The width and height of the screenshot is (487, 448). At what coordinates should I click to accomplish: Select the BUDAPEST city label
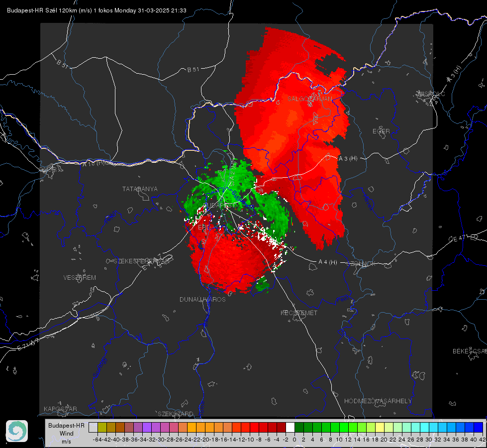point(219,205)
